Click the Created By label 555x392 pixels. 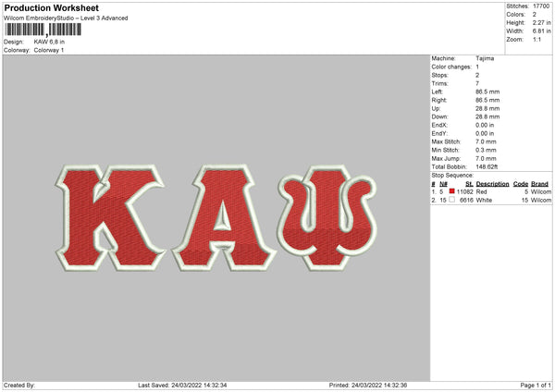pos(19,386)
